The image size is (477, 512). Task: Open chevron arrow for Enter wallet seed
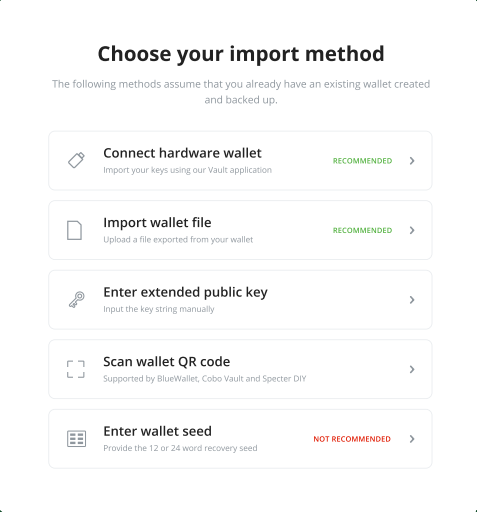coord(412,439)
